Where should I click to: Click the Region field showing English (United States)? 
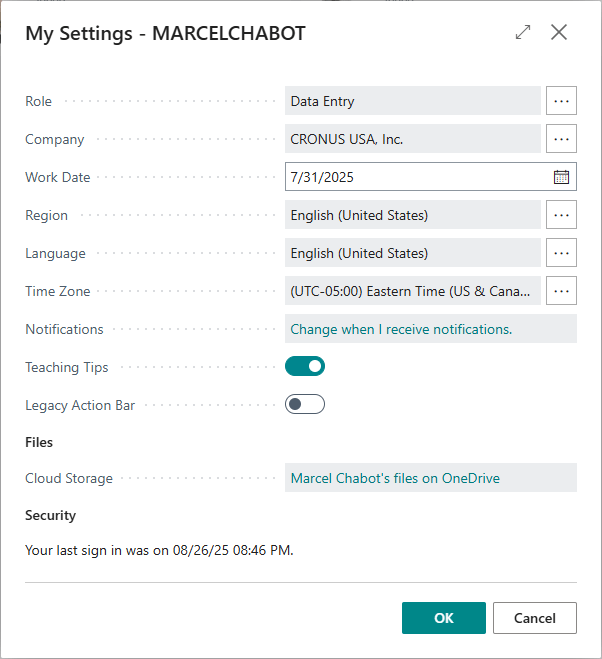412,215
